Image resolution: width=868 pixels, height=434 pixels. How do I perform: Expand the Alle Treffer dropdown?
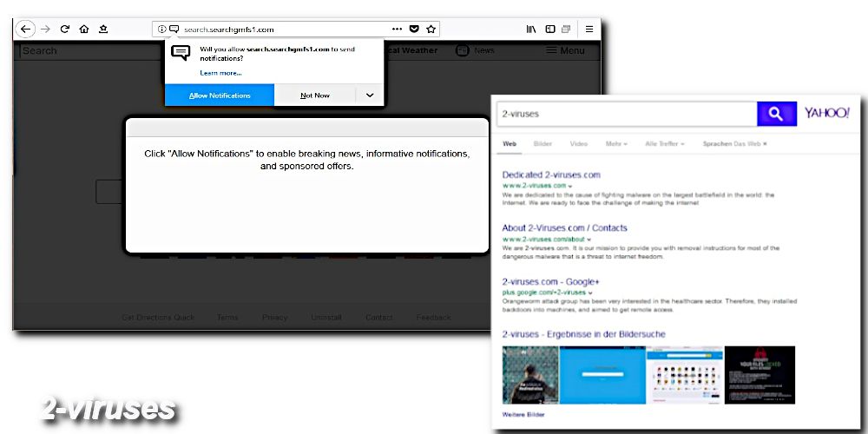tap(664, 144)
